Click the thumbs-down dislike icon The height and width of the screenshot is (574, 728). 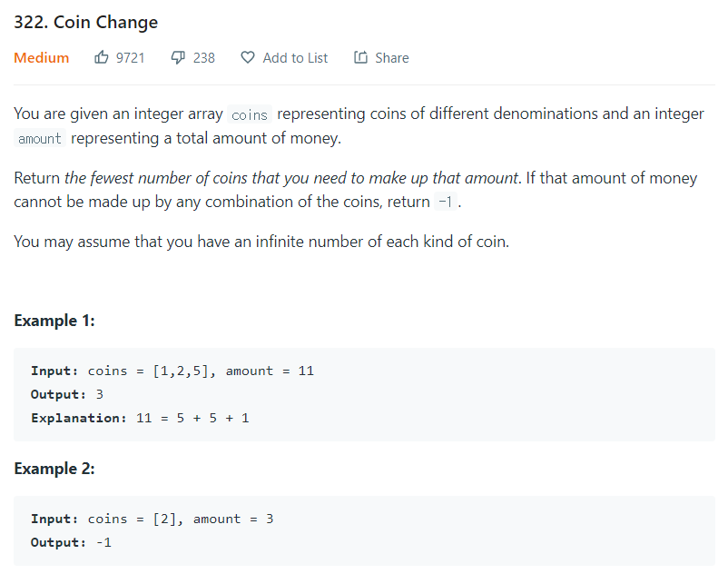coord(179,57)
